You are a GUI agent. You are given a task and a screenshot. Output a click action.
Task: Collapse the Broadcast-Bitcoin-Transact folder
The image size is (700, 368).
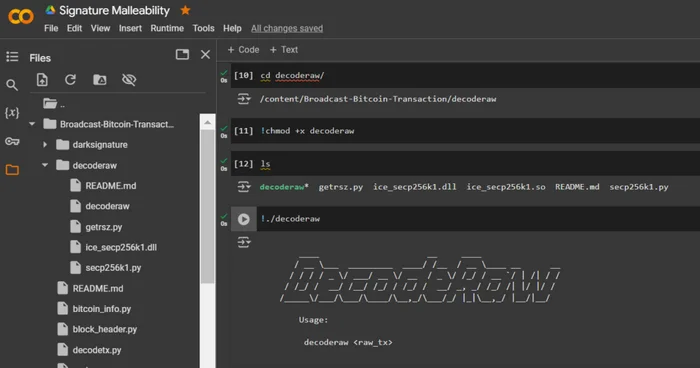[x=32, y=124]
